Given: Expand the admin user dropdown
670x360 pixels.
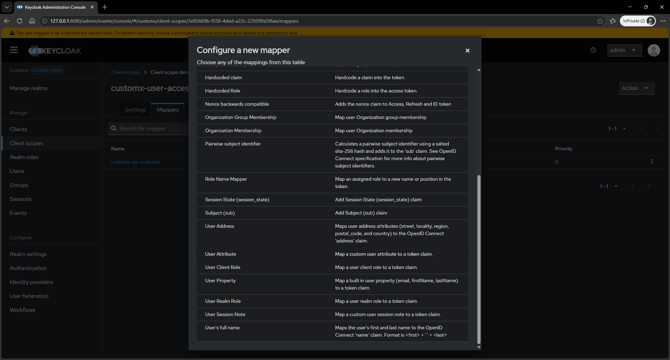Looking at the screenshot, I should coord(624,50).
